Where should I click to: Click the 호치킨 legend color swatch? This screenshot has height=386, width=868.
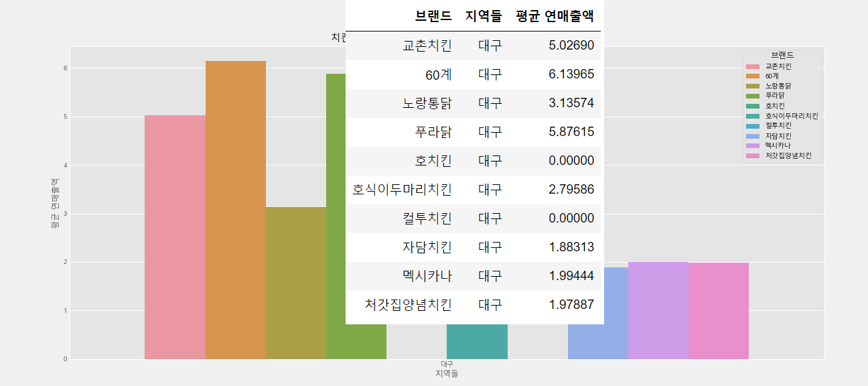click(x=753, y=106)
